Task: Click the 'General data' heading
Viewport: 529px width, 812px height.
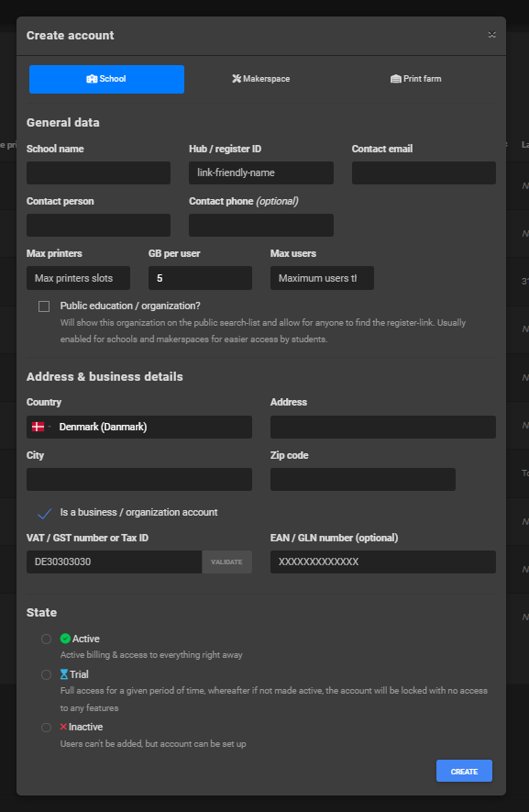Action: point(63,123)
